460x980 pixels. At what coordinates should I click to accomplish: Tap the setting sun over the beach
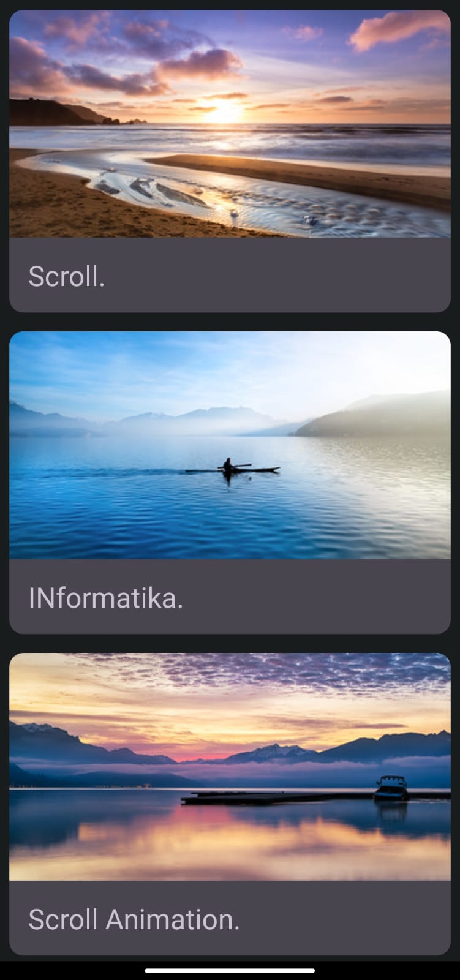[x=224, y=111]
